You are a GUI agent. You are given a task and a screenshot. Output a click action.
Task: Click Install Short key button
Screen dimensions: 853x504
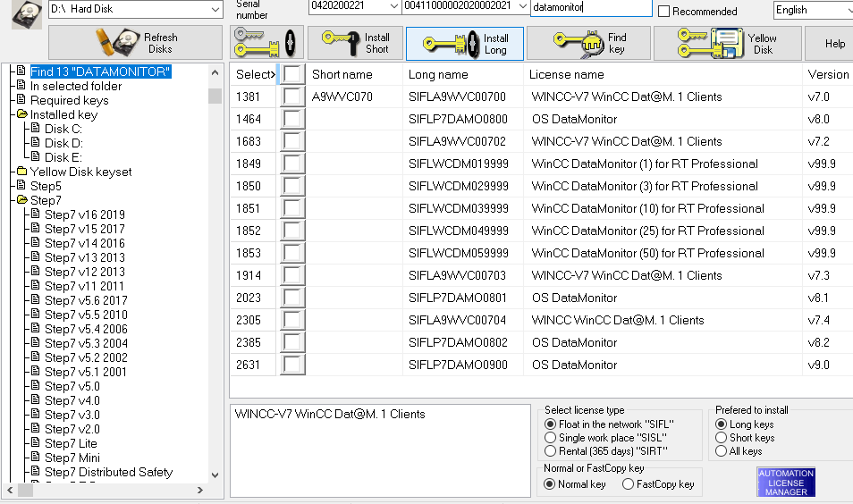tap(355, 42)
